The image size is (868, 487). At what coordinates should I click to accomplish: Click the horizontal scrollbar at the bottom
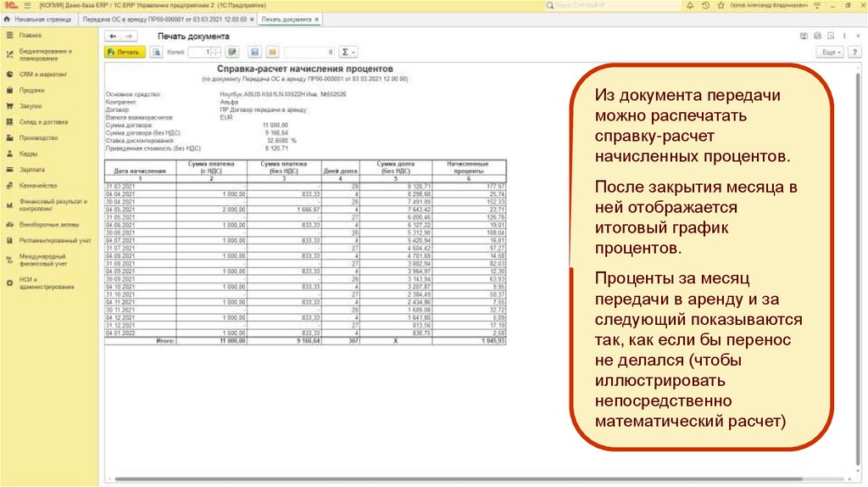[x=459, y=479]
